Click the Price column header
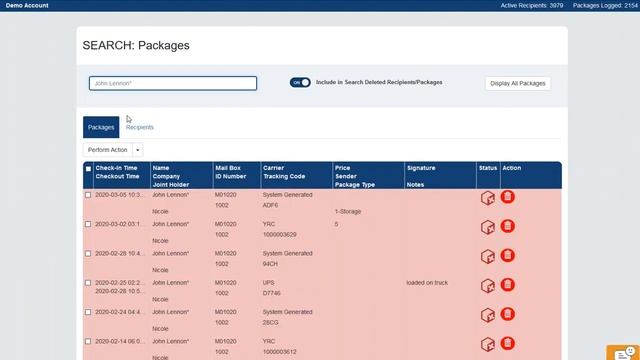 [x=342, y=168]
